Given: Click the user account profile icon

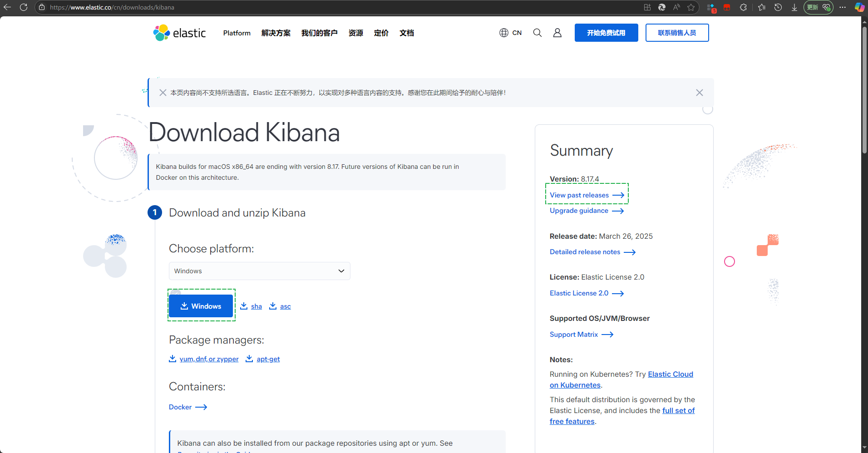Looking at the screenshot, I should (557, 33).
